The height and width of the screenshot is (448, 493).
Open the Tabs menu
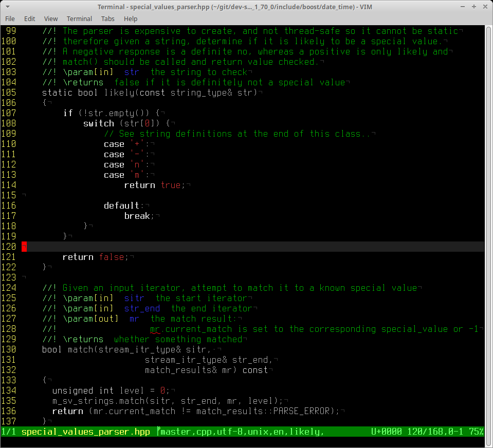click(108, 19)
